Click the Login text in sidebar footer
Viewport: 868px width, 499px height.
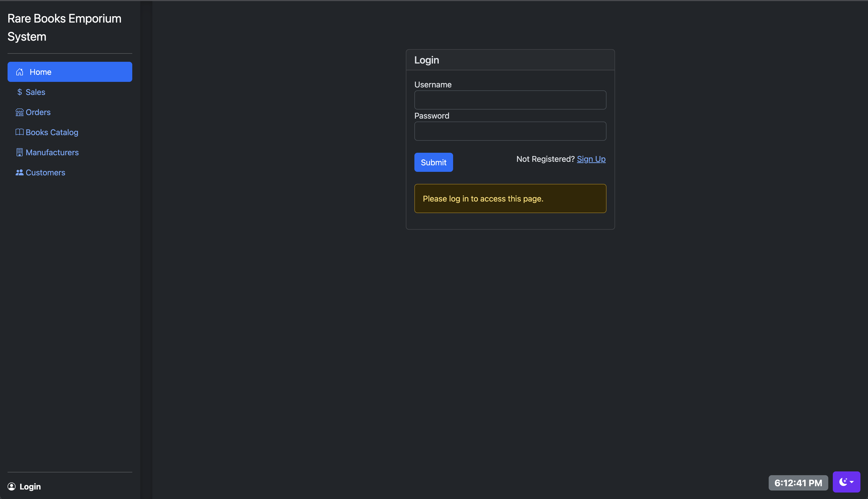[x=30, y=487]
